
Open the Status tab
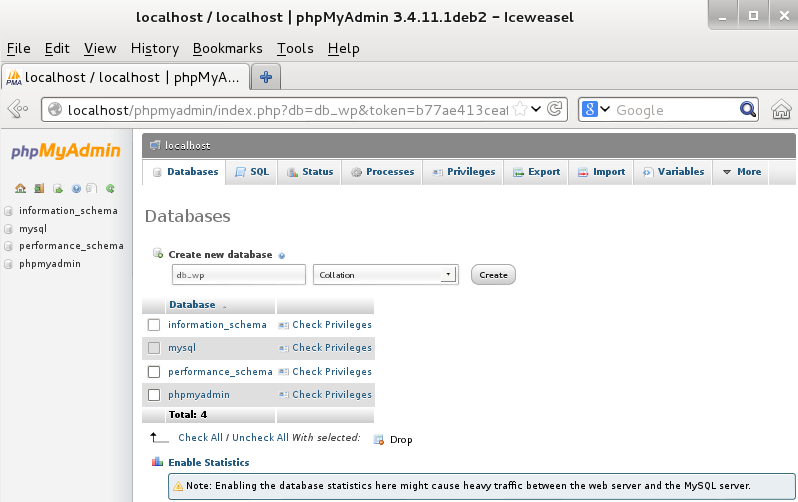pyautogui.click(x=309, y=172)
